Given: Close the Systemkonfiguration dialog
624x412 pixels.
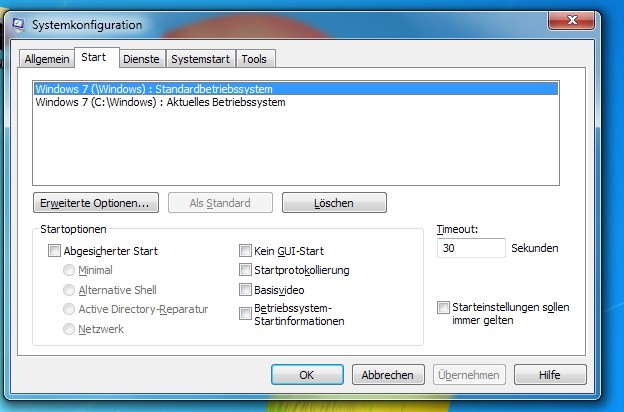Looking at the screenshot, I should tap(571, 20).
